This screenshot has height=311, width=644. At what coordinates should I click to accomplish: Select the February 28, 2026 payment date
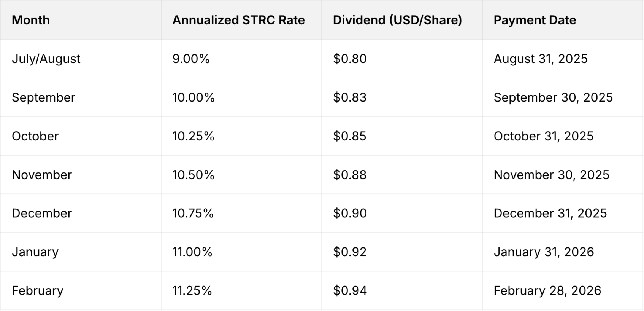(547, 291)
